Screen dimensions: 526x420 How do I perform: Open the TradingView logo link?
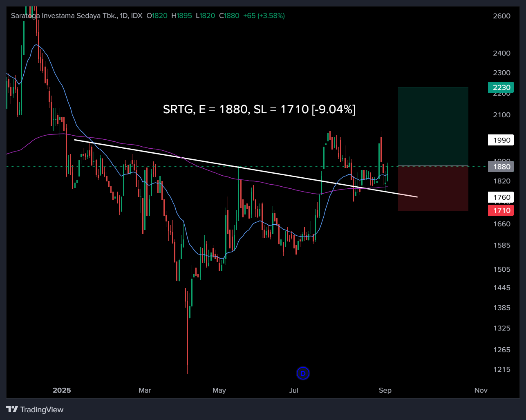(x=35, y=409)
